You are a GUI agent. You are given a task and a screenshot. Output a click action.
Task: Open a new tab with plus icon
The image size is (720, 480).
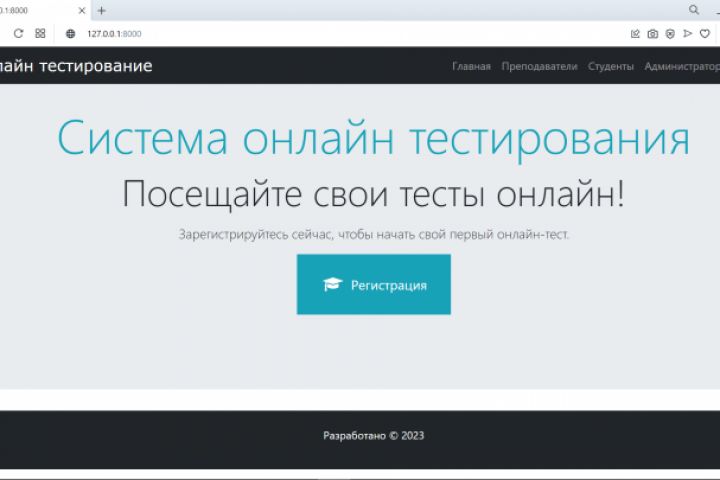101,11
